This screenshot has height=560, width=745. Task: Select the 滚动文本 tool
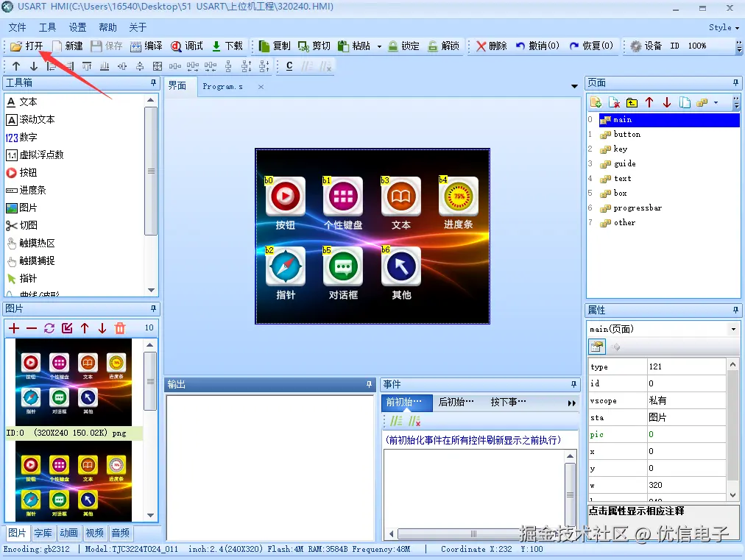click(x=30, y=119)
